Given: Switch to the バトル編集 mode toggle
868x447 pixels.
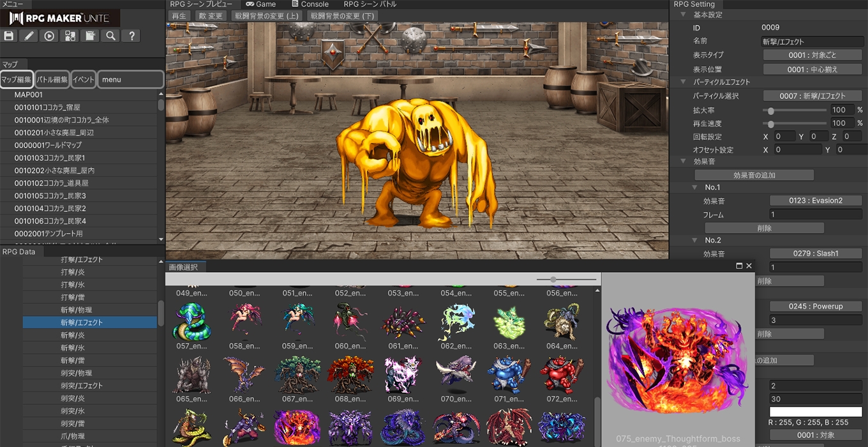Looking at the screenshot, I should 52,80.
